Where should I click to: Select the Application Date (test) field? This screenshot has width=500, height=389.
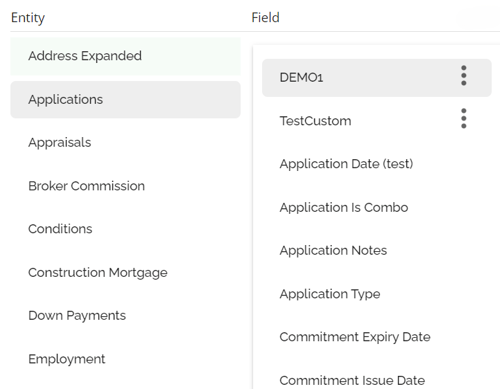click(x=377, y=164)
